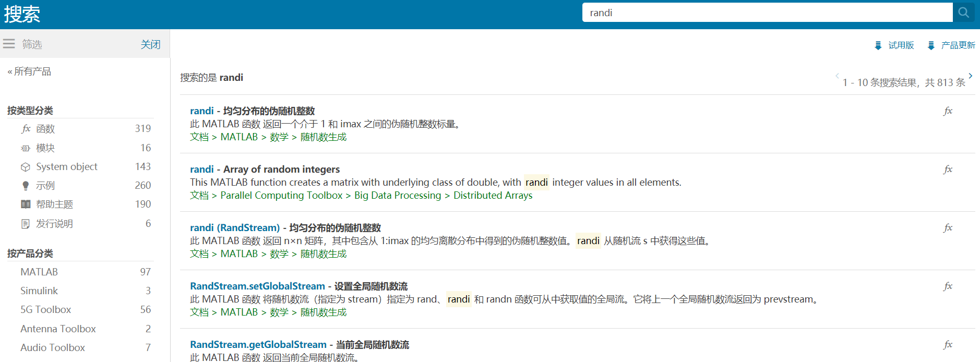The width and height of the screenshot is (980, 362).
Task: Click the block icon beside 模块
Action: click(x=26, y=148)
